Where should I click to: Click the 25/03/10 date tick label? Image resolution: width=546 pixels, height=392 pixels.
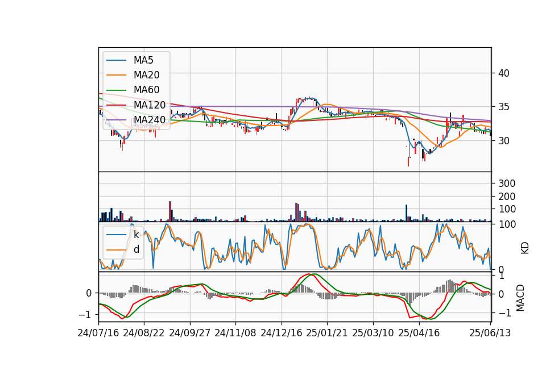coord(373,333)
